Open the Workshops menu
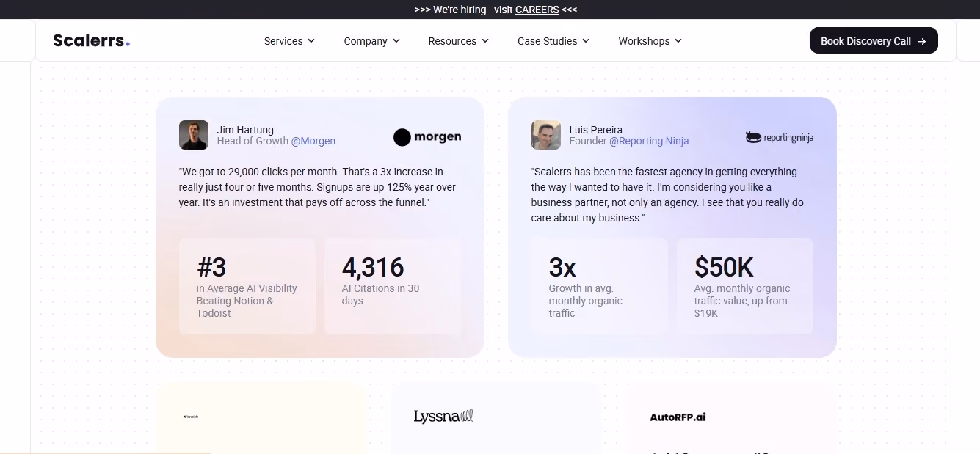The height and width of the screenshot is (454, 980). [650, 41]
